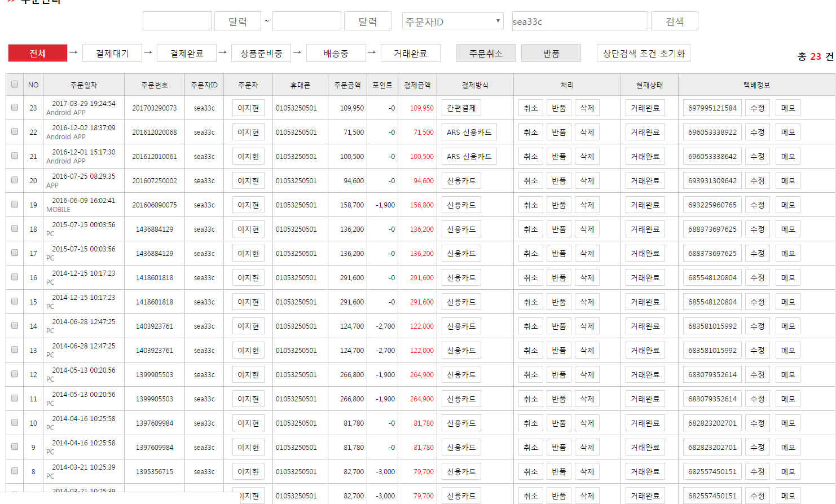The width and height of the screenshot is (836, 504).
Task: Open tracking number 696053338922
Action: click(712, 132)
